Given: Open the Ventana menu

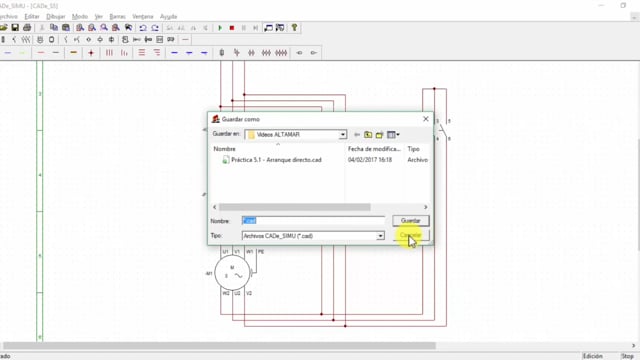Looking at the screenshot, I should click(143, 17).
